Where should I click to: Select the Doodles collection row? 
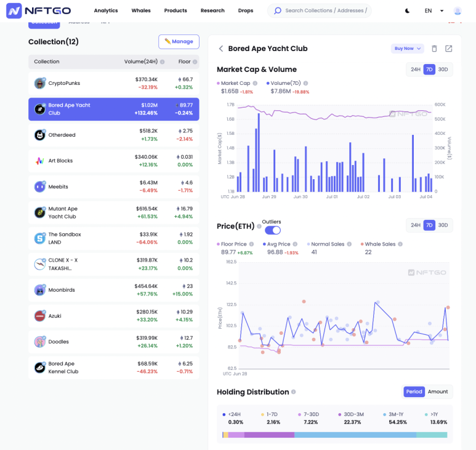114,342
